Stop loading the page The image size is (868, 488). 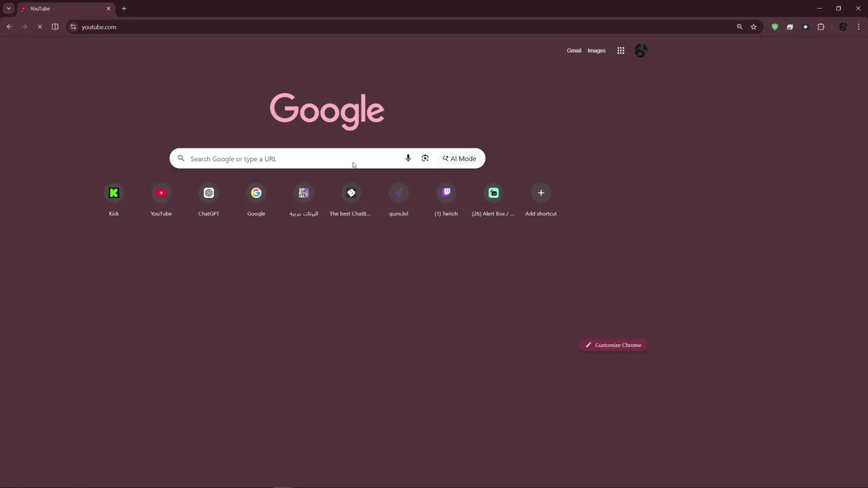pyautogui.click(x=40, y=27)
